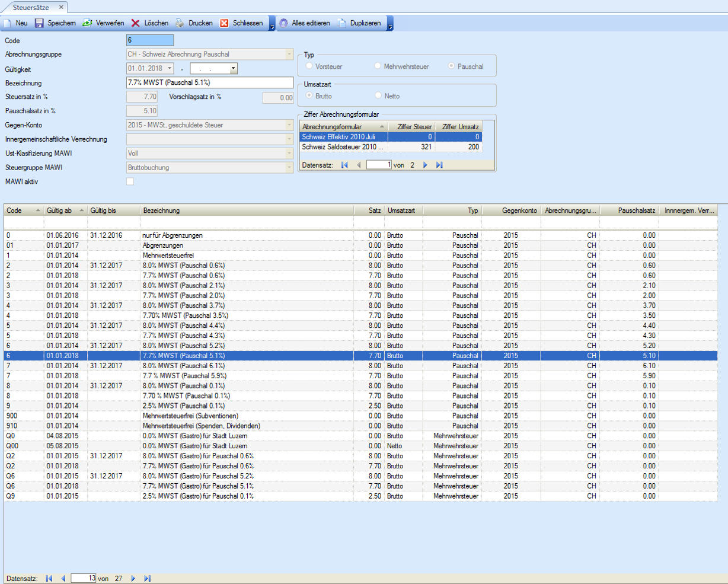Screen dimensions: 728x584
Task: Select the Netto Umsatzart option
Action: click(378, 95)
